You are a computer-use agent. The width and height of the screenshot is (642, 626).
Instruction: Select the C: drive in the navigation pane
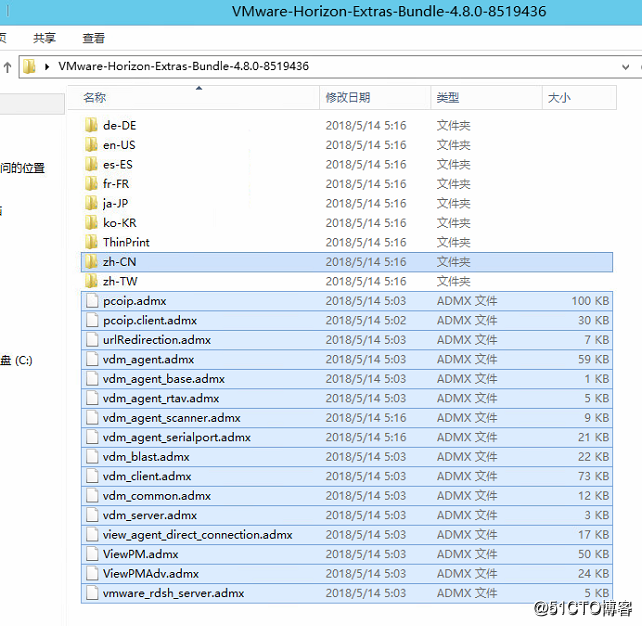pos(16,360)
